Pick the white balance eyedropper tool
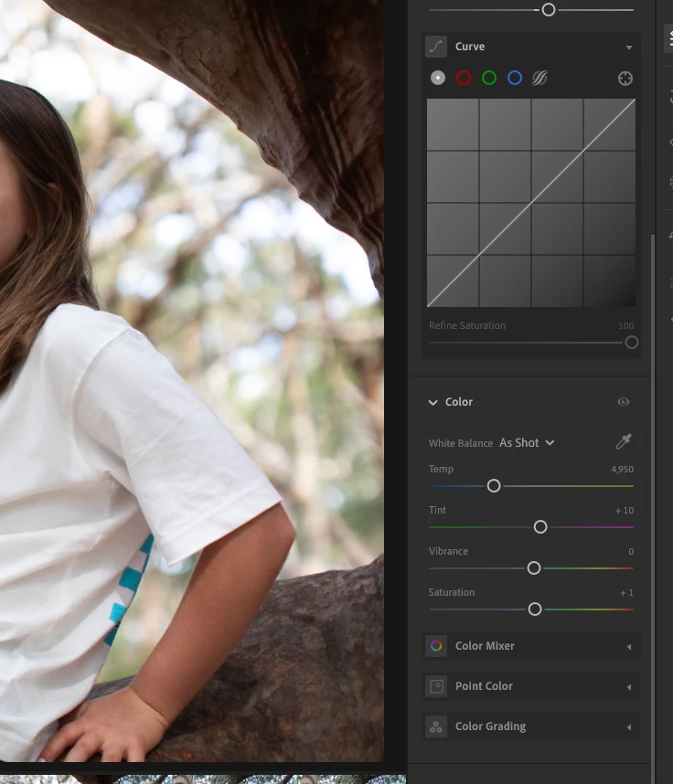The image size is (673, 784). coord(624,441)
